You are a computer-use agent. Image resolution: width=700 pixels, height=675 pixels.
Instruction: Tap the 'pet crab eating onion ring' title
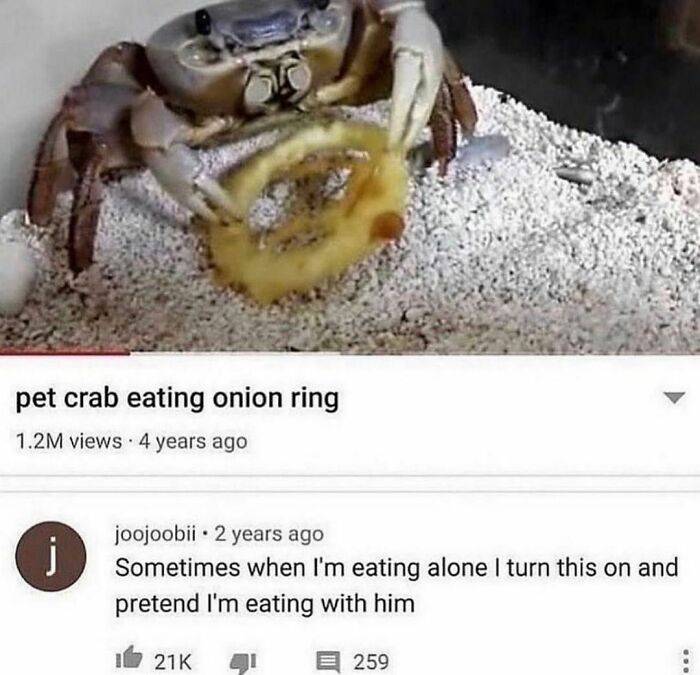177,398
